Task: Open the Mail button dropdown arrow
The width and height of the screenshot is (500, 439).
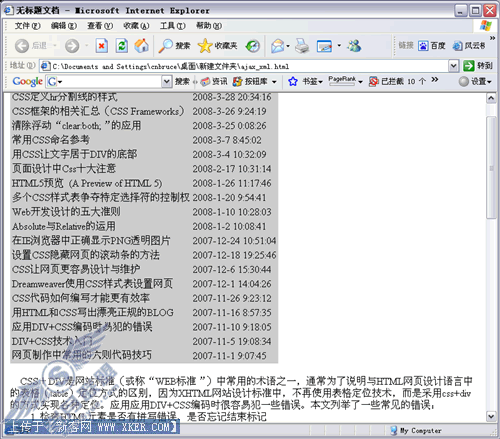Action: point(288,46)
